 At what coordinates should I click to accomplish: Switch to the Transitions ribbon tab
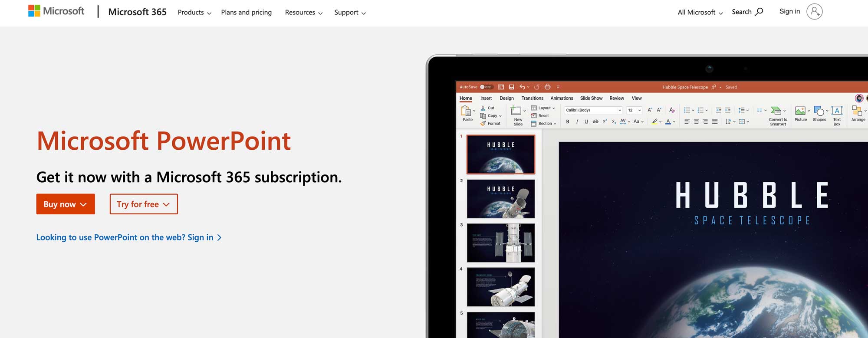532,98
